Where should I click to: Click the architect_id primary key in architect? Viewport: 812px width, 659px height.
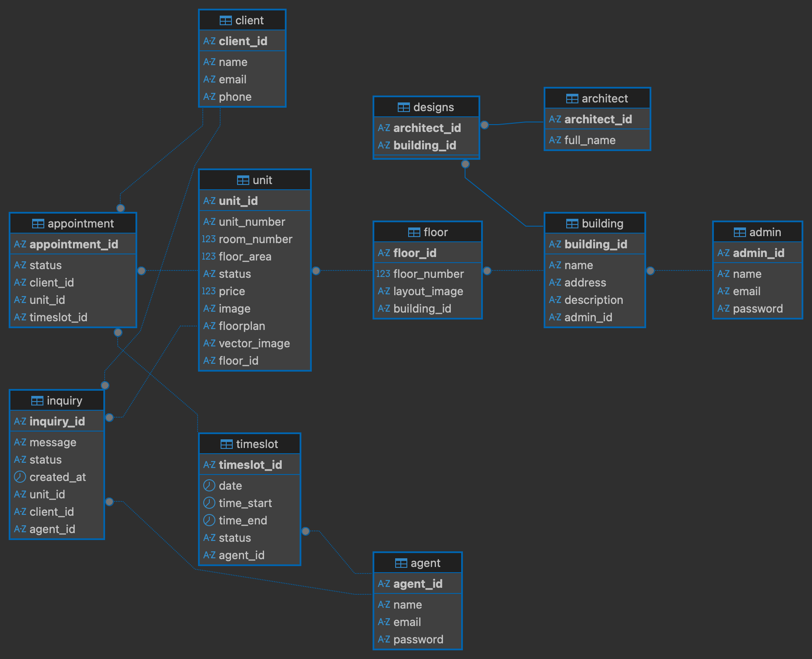coord(597,119)
